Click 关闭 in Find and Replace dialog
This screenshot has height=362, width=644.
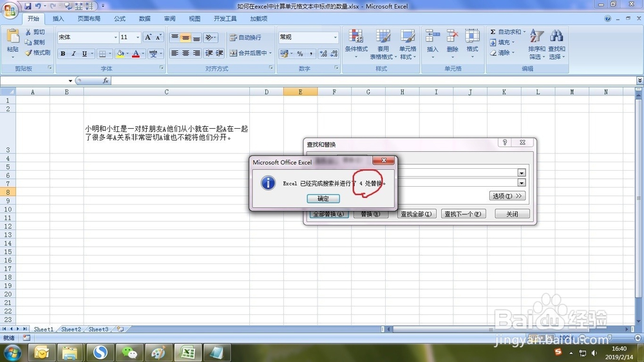coord(512,214)
